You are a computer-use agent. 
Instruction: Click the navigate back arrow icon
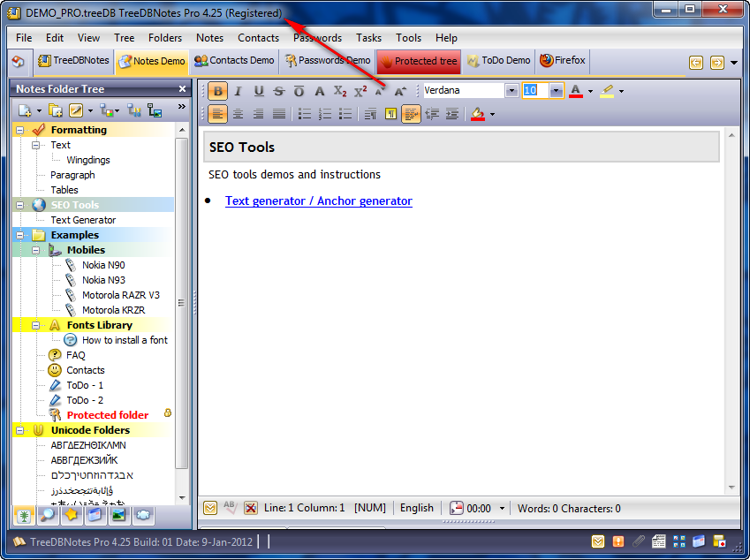click(x=696, y=62)
